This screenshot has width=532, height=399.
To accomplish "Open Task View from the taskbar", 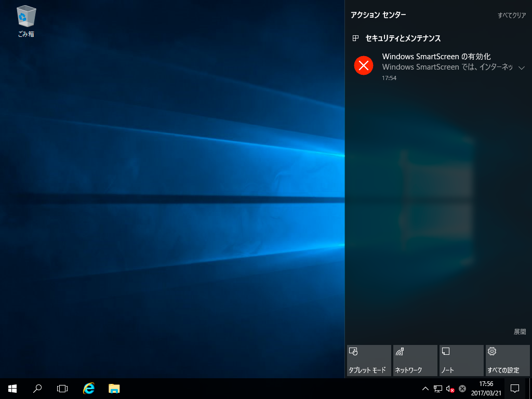I will (62, 388).
